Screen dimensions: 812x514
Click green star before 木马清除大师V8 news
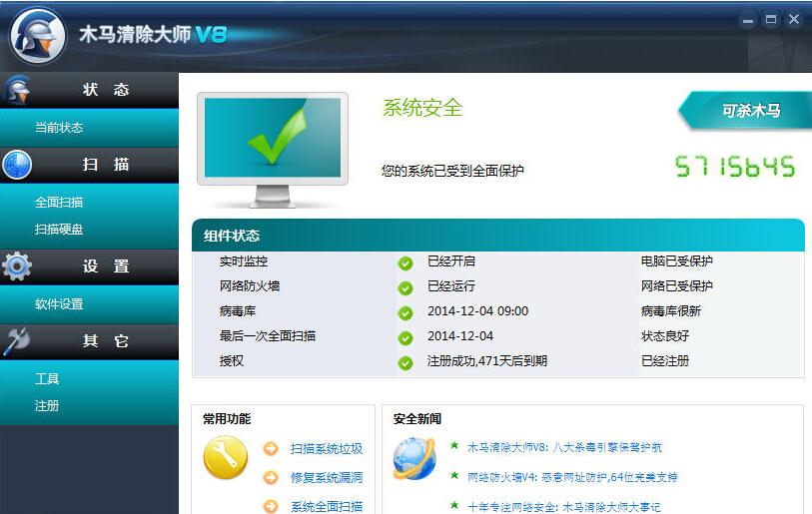[x=454, y=445]
